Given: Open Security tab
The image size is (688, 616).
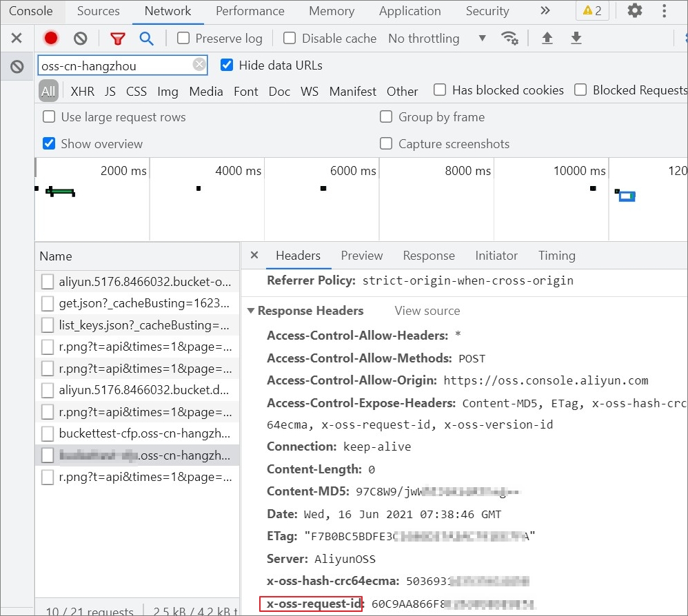Looking at the screenshot, I should (487, 11).
